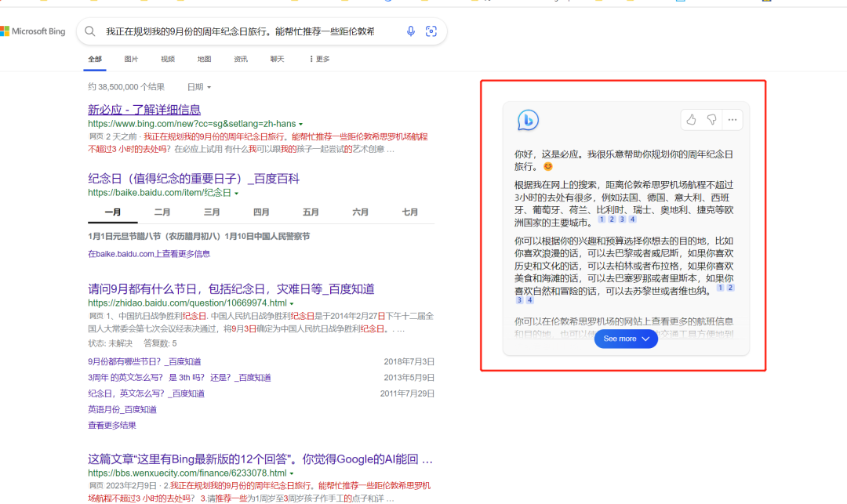Open 3周年 的英文怎么写 link
Viewport: 847px width, 504px height.
180,378
